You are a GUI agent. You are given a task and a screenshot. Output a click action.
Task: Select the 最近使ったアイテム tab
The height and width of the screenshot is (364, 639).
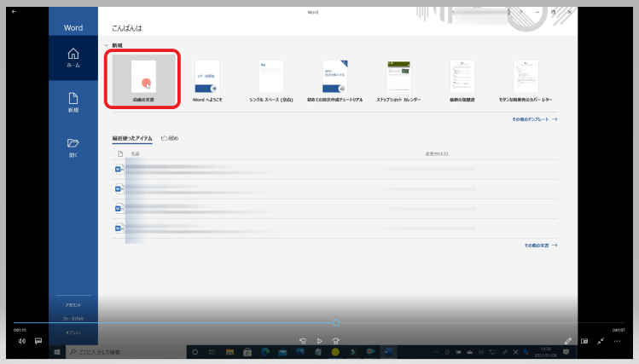click(132, 137)
